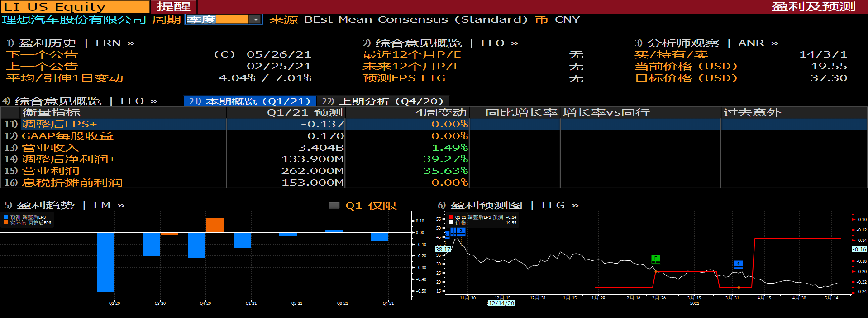868x318 pixels.
Task: Click the 上一个公告 label
Action: (x=42, y=66)
